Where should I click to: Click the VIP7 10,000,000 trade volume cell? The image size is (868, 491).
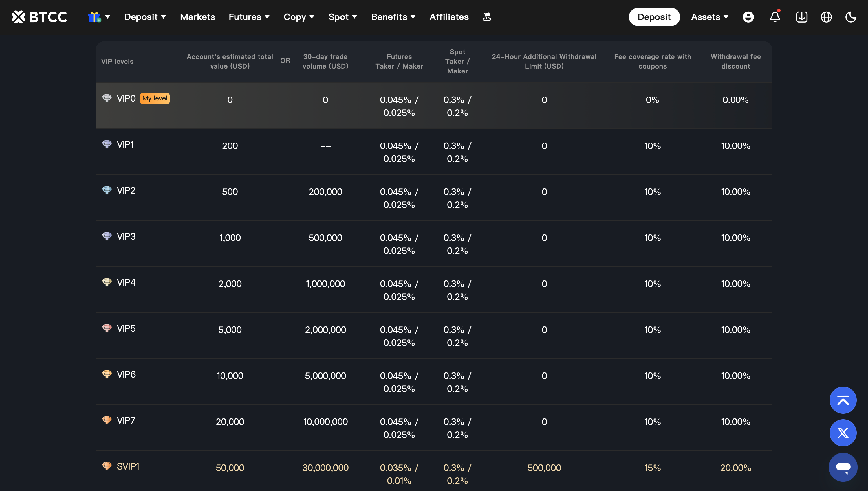pyautogui.click(x=325, y=422)
